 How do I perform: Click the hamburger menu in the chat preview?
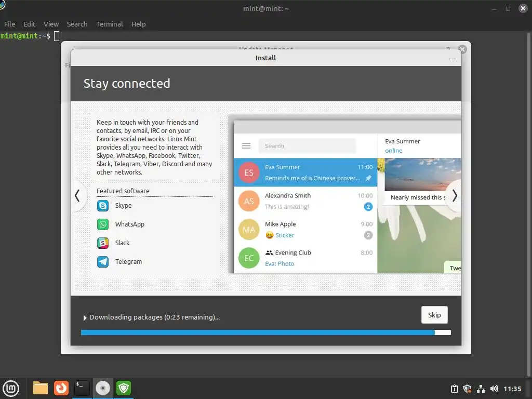[x=246, y=146]
